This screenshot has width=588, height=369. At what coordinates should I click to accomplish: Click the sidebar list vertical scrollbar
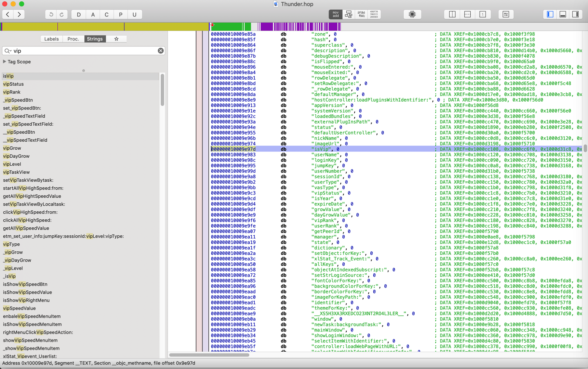[162, 90]
